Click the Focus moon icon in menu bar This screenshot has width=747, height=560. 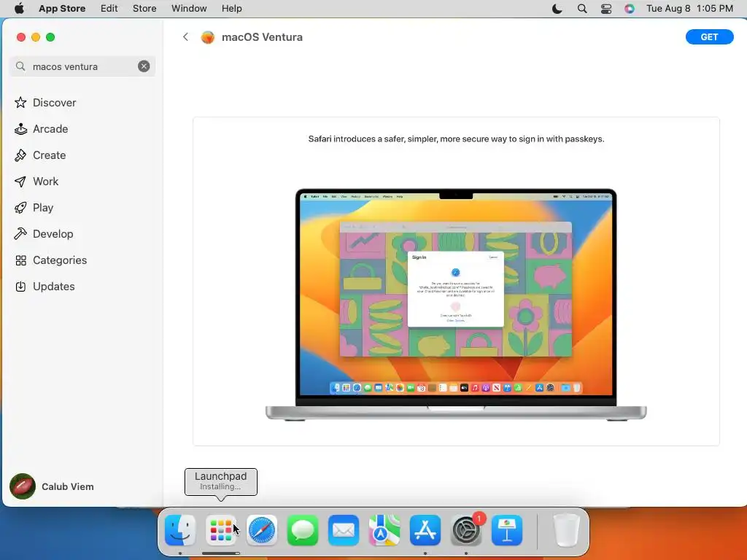[x=557, y=9]
